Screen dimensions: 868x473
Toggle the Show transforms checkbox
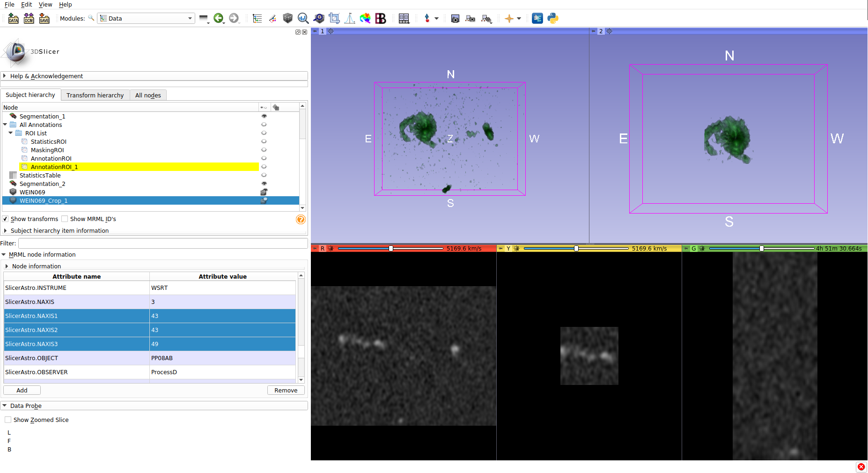coord(6,219)
